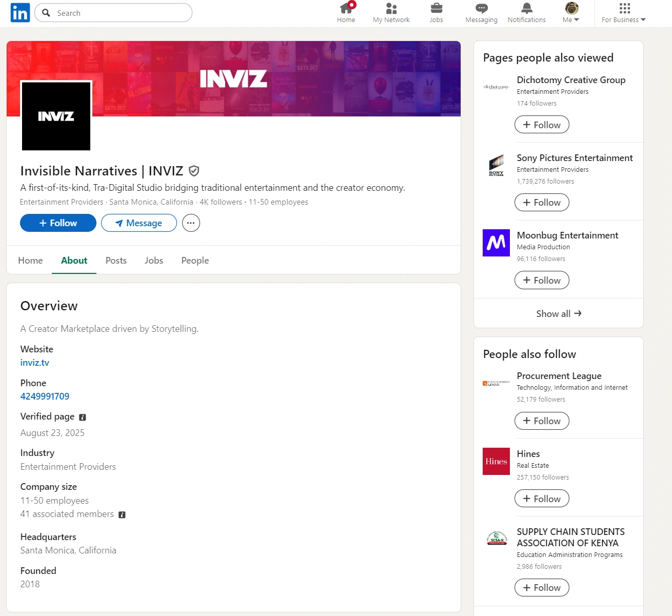
Task: Open the Hines logo
Action: coord(496,461)
